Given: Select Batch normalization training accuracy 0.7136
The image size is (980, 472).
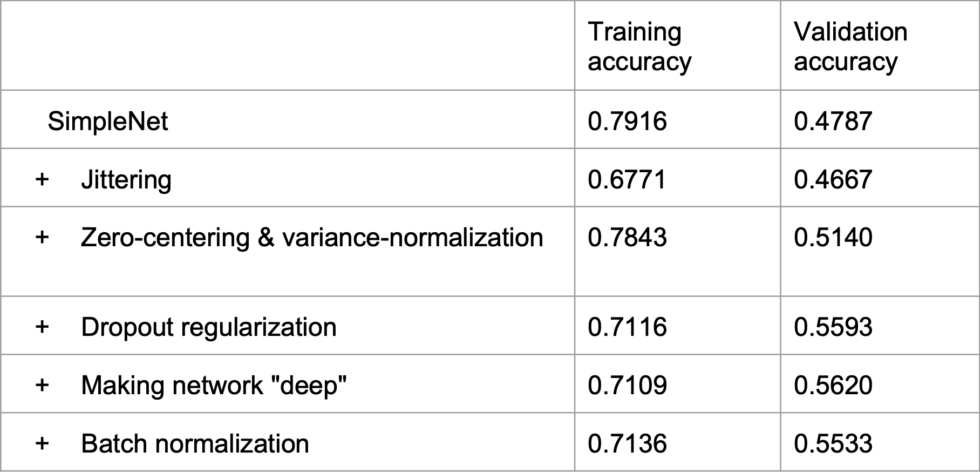Looking at the screenshot, I should click(627, 444).
